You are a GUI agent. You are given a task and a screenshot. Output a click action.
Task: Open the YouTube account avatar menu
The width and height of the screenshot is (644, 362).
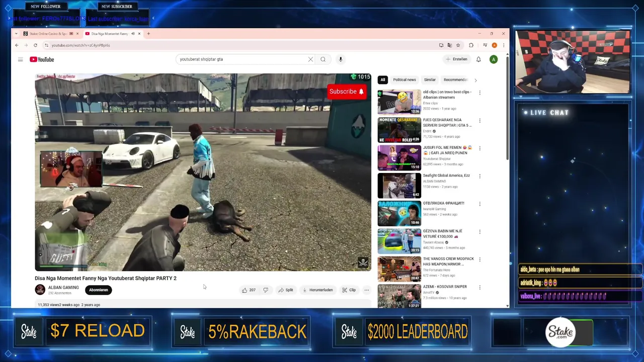coord(494,59)
